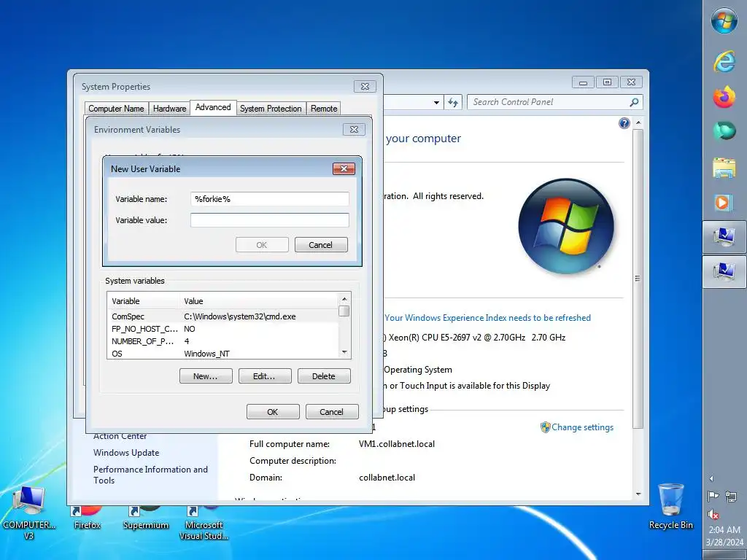747x560 pixels.
Task: Click the Variable column header
Action: coord(144,301)
